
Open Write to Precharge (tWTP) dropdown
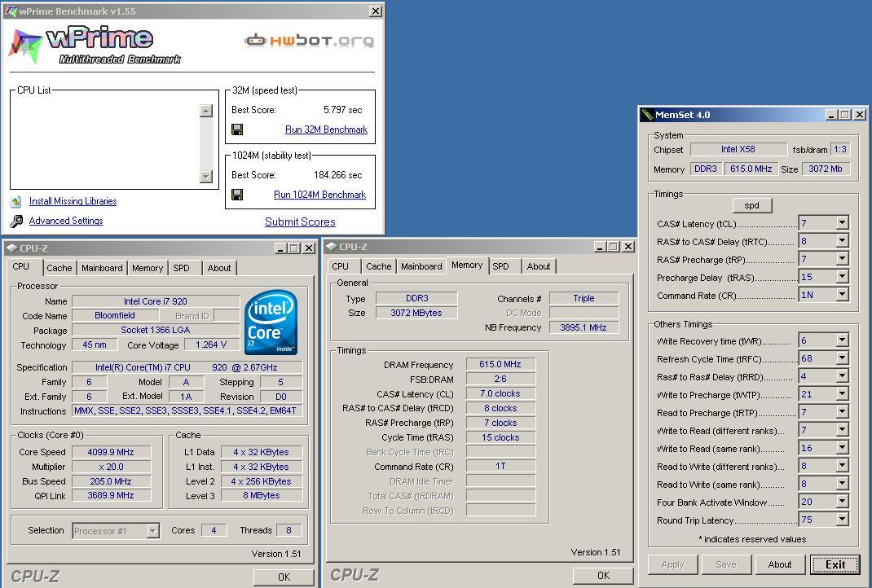842,394
